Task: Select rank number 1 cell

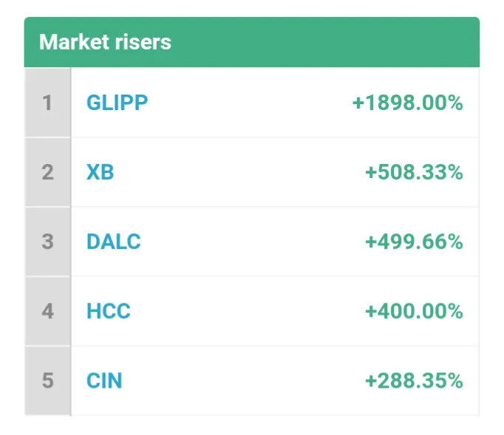Action: (x=47, y=103)
